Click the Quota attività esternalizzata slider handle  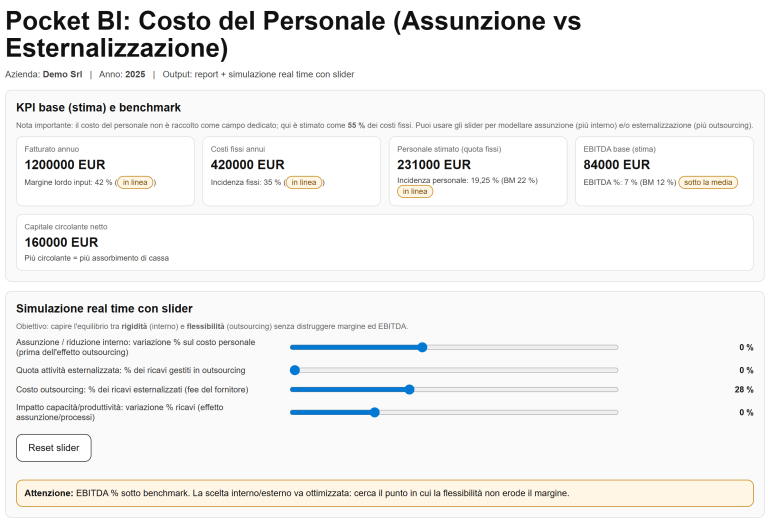click(293, 369)
